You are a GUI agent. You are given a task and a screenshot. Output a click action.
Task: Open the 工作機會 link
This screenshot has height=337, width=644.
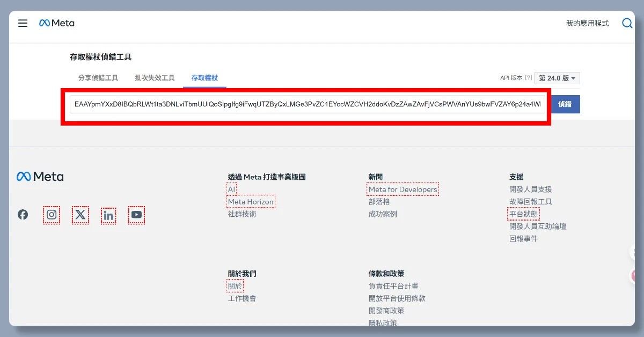(x=242, y=298)
